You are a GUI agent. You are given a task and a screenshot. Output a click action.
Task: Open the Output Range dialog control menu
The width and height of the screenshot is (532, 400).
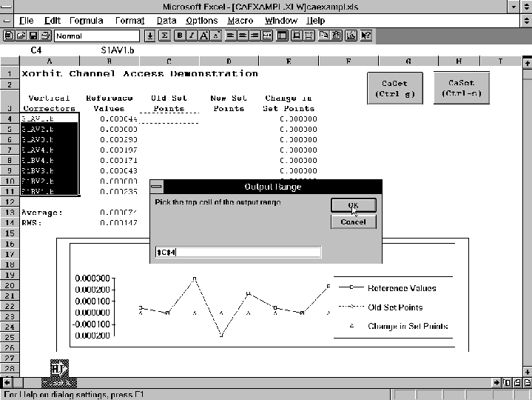[x=157, y=187]
